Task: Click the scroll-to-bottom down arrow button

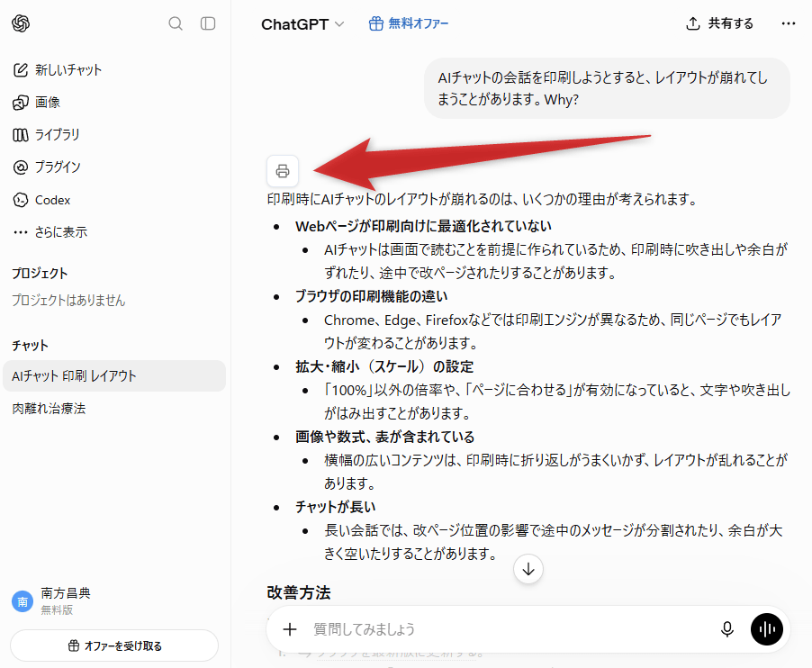Action: click(528, 569)
